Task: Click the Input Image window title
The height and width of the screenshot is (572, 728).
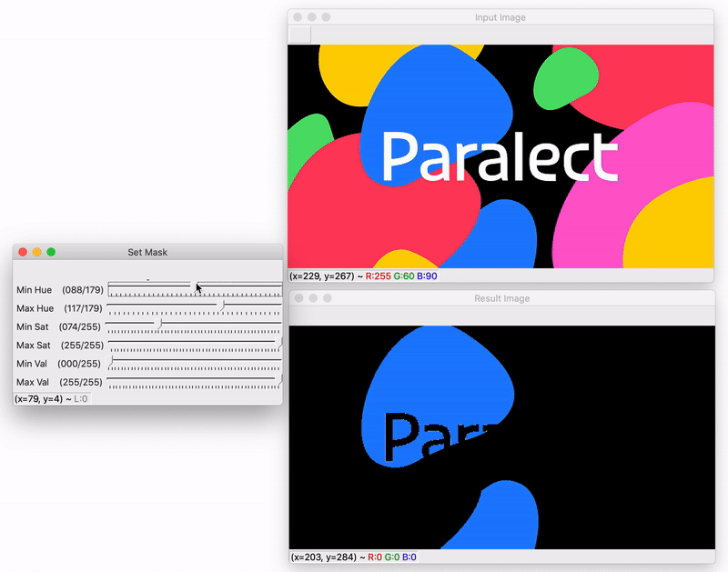Action: click(500, 17)
